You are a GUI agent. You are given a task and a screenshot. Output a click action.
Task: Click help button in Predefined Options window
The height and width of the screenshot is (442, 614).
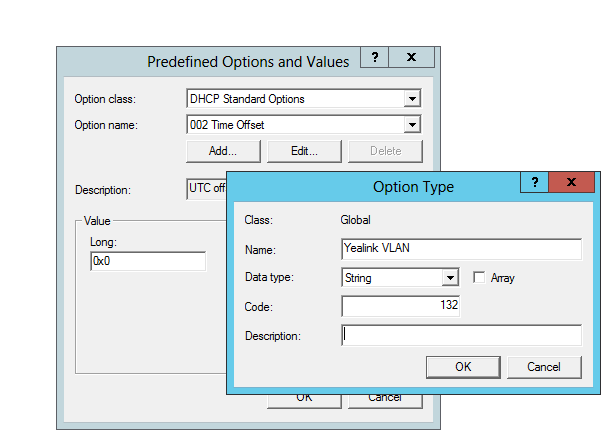pyautogui.click(x=375, y=57)
